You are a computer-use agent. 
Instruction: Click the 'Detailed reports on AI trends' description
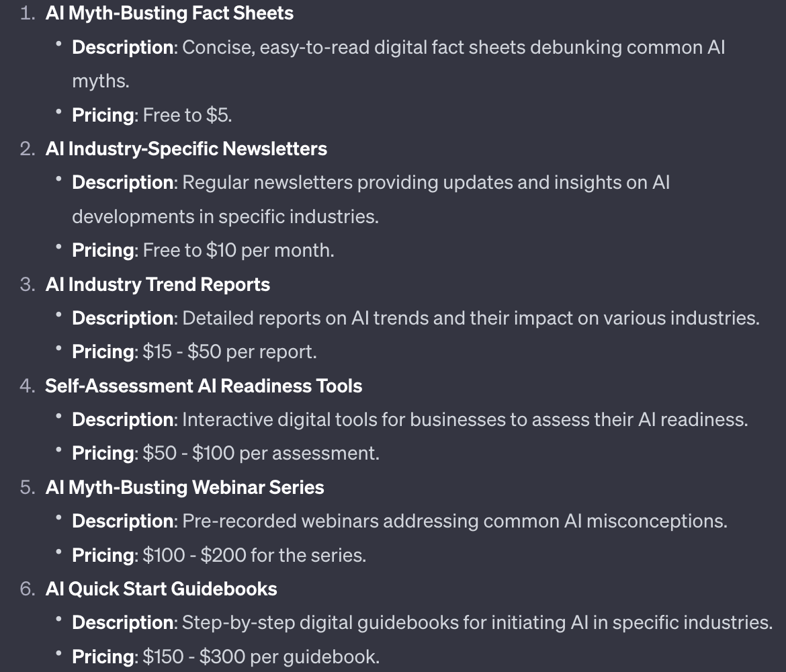(470, 318)
